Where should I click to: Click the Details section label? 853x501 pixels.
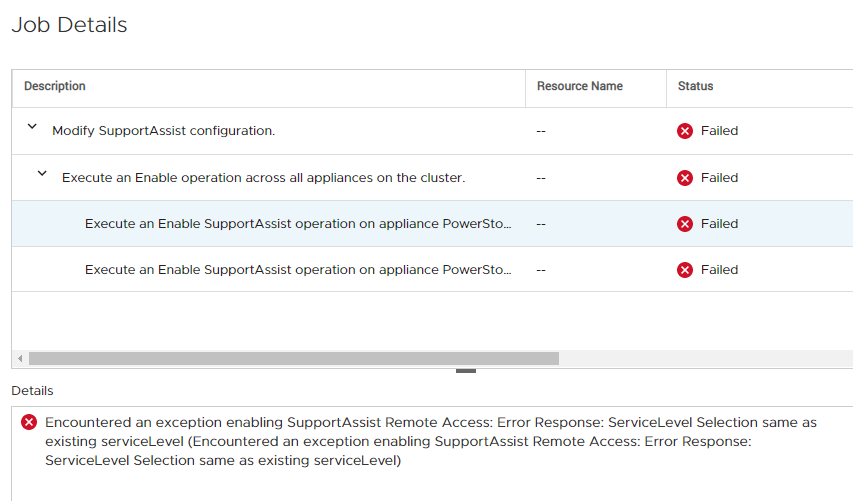coord(32,391)
